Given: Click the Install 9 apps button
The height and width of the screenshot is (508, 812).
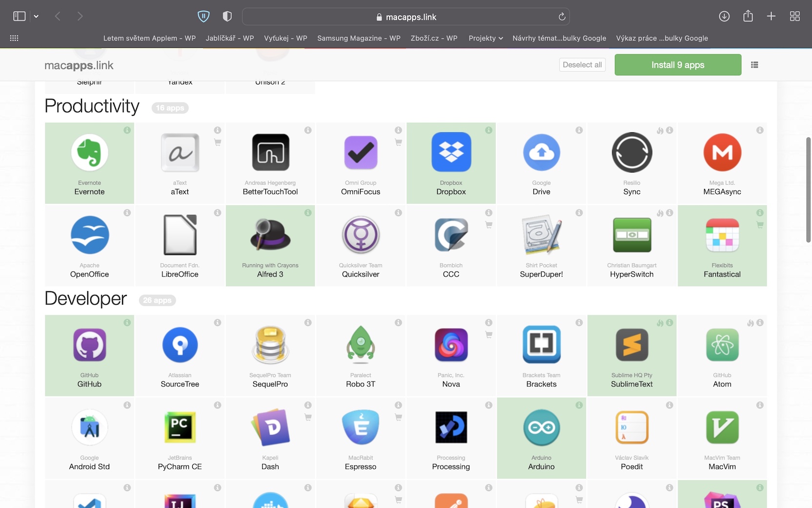Looking at the screenshot, I should coord(678,65).
